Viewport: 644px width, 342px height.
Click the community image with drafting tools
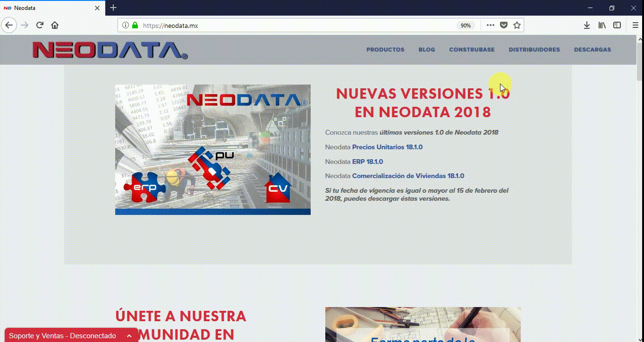point(423,325)
